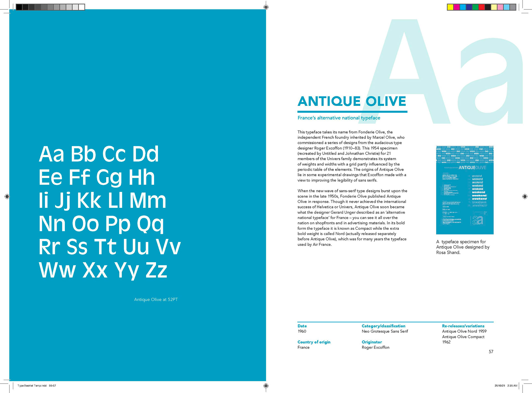Click the 'Category/classification' label
The width and height of the screenshot is (532, 393).
tap(383, 326)
